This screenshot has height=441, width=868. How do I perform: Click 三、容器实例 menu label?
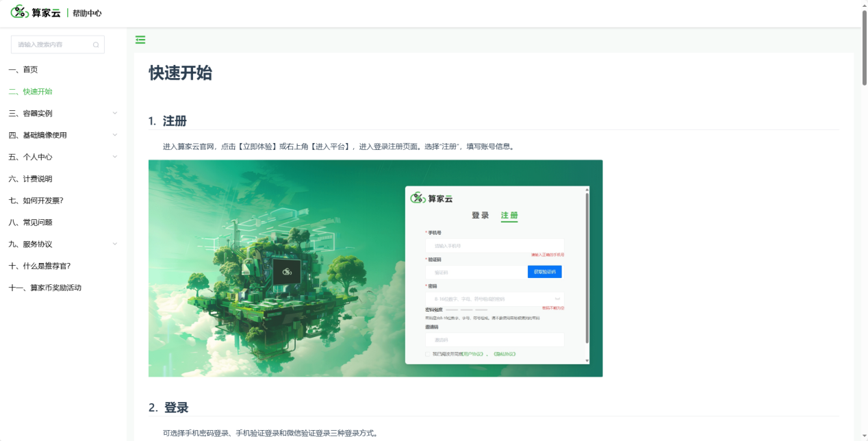tap(30, 114)
